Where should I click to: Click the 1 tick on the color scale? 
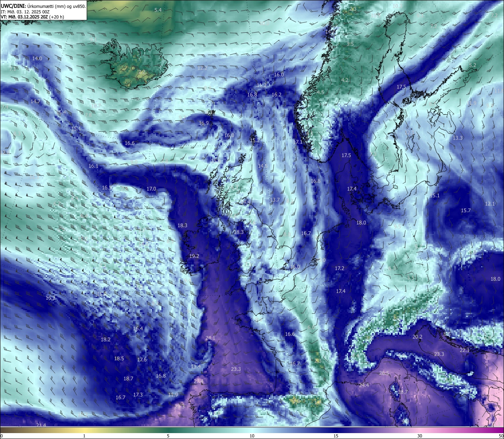pyautogui.click(x=84, y=436)
